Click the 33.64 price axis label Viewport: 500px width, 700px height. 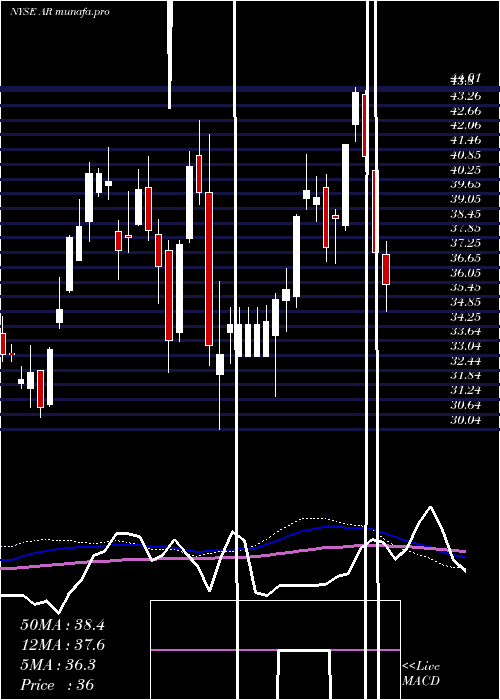click(x=466, y=331)
